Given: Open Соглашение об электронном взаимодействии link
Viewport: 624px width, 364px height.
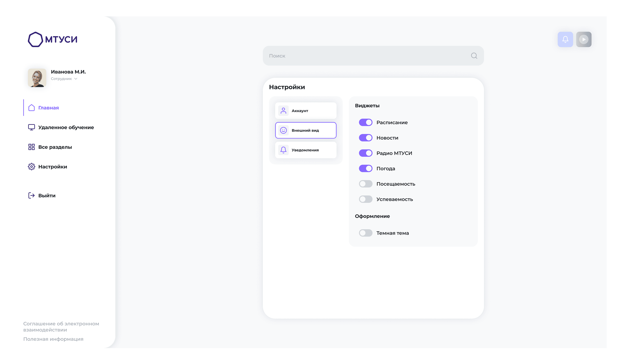Looking at the screenshot, I should pyautogui.click(x=61, y=327).
